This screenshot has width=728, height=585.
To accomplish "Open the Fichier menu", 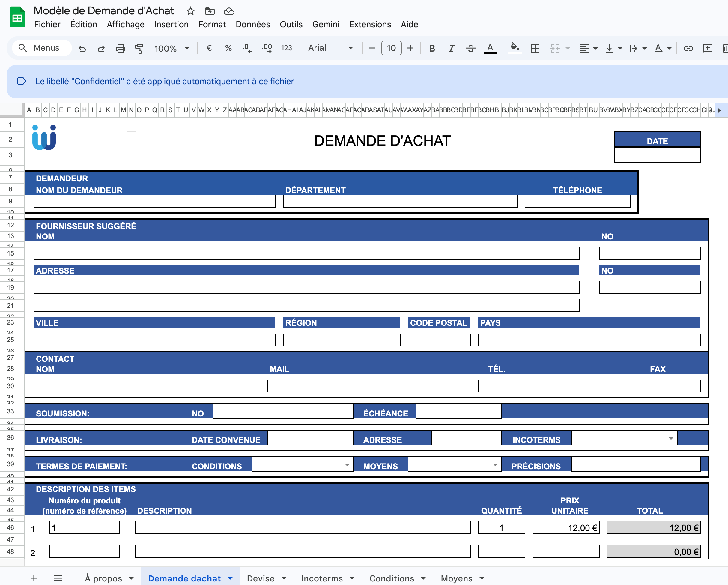I will tap(47, 24).
